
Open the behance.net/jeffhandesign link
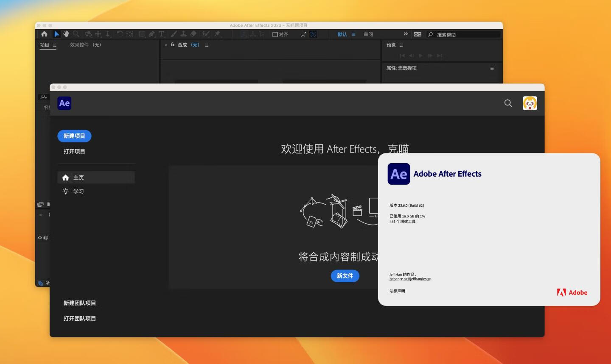pos(410,279)
